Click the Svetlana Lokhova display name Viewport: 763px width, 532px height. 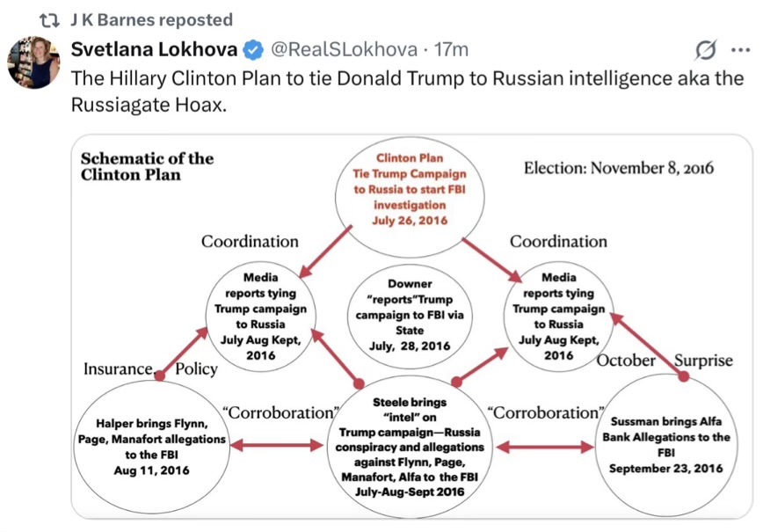(154, 48)
